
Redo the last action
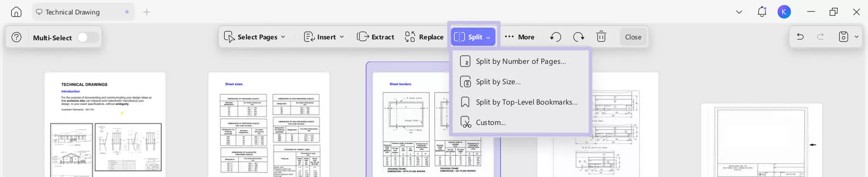pos(821,37)
